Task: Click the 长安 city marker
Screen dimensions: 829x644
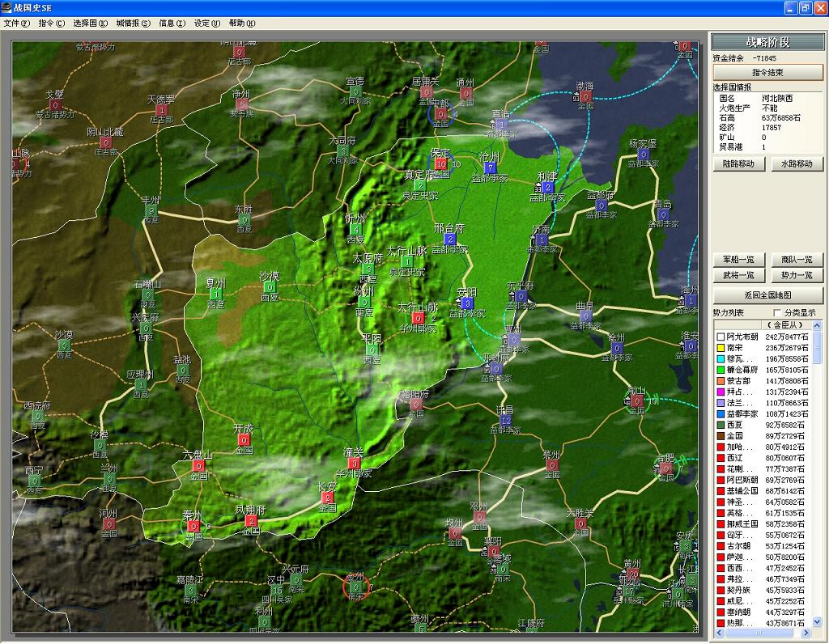Action: click(328, 498)
